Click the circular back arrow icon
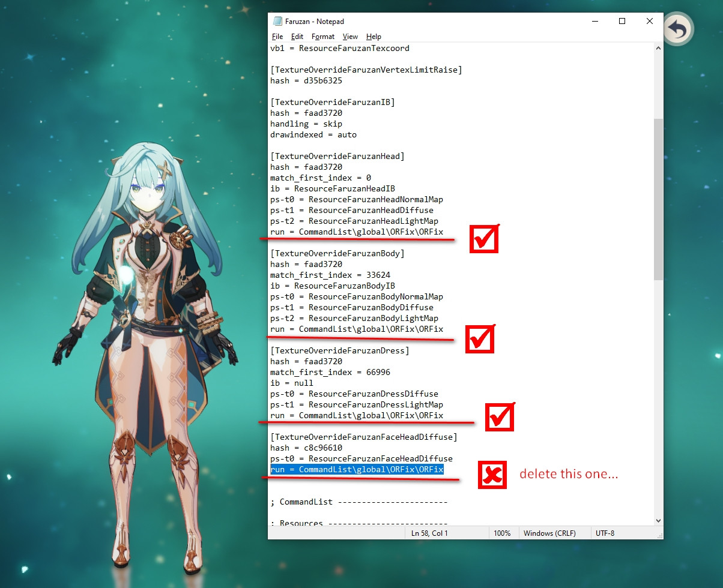Image resolution: width=723 pixels, height=588 pixels. pos(677,28)
